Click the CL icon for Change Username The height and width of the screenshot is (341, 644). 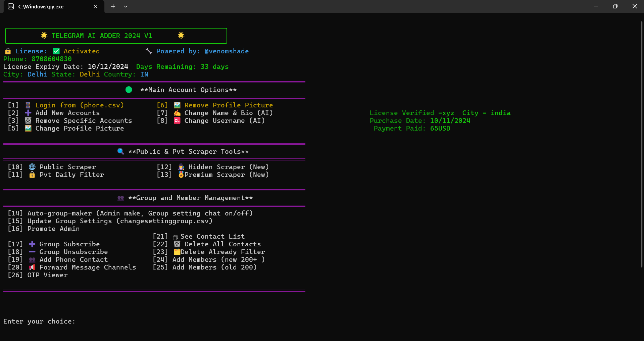(x=177, y=120)
